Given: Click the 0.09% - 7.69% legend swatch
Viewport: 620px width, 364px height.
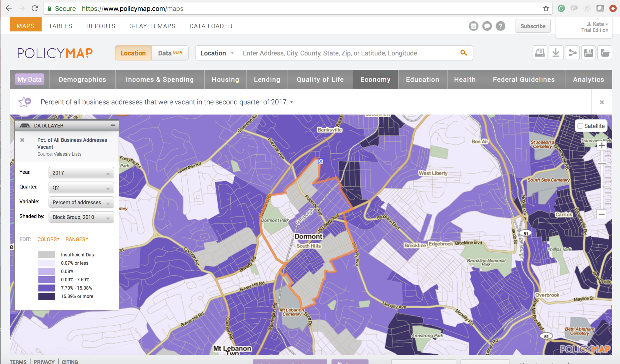Looking at the screenshot, I should 47,280.
